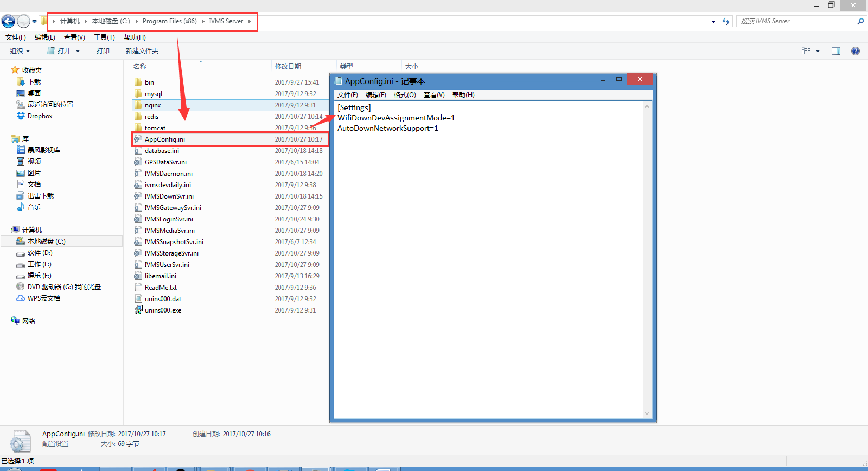
Task: Expand the arrow next to 打开
Action: pos(78,51)
